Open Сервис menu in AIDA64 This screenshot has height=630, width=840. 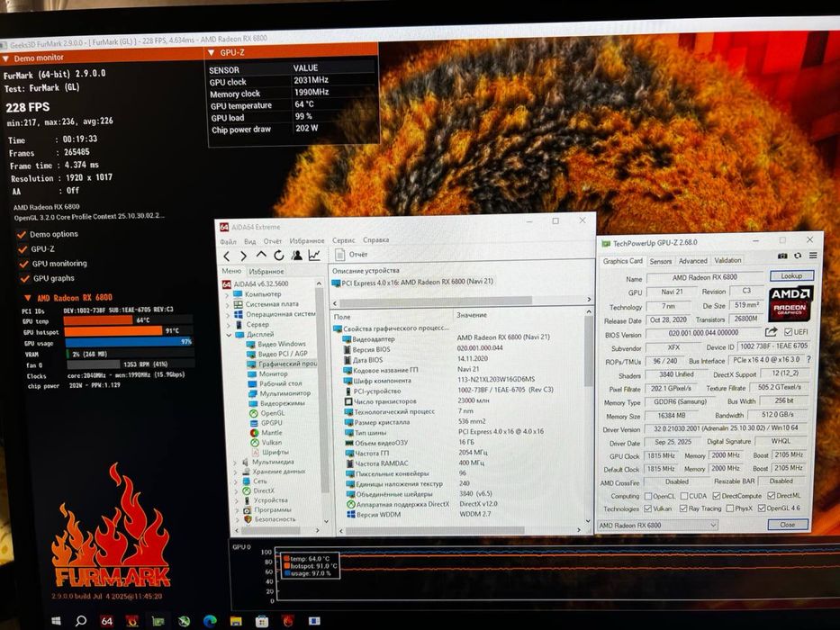pyautogui.click(x=343, y=240)
